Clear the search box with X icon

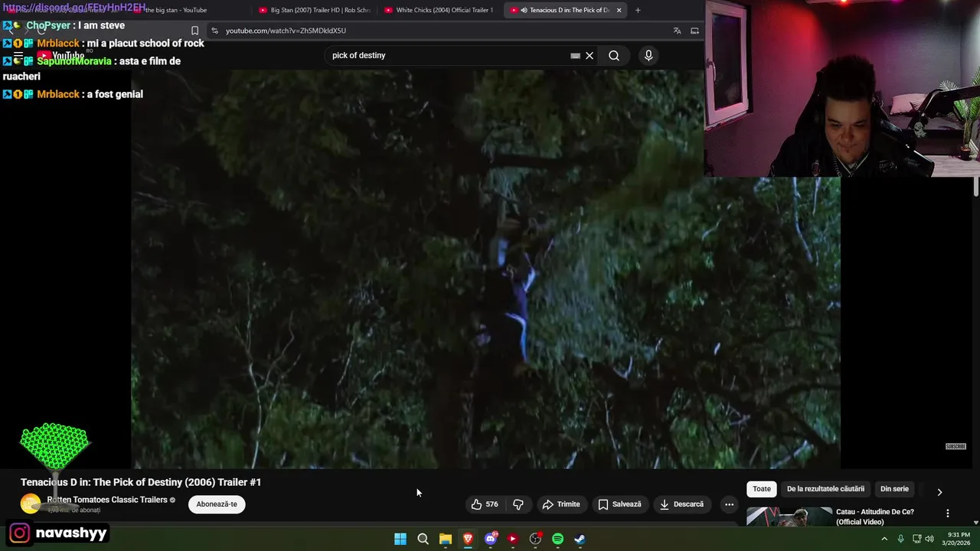click(590, 55)
